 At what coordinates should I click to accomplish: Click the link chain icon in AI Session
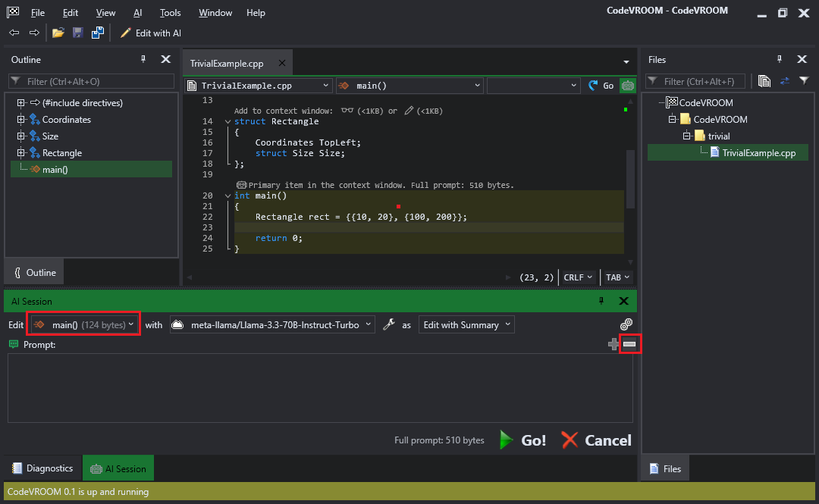pos(626,324)
